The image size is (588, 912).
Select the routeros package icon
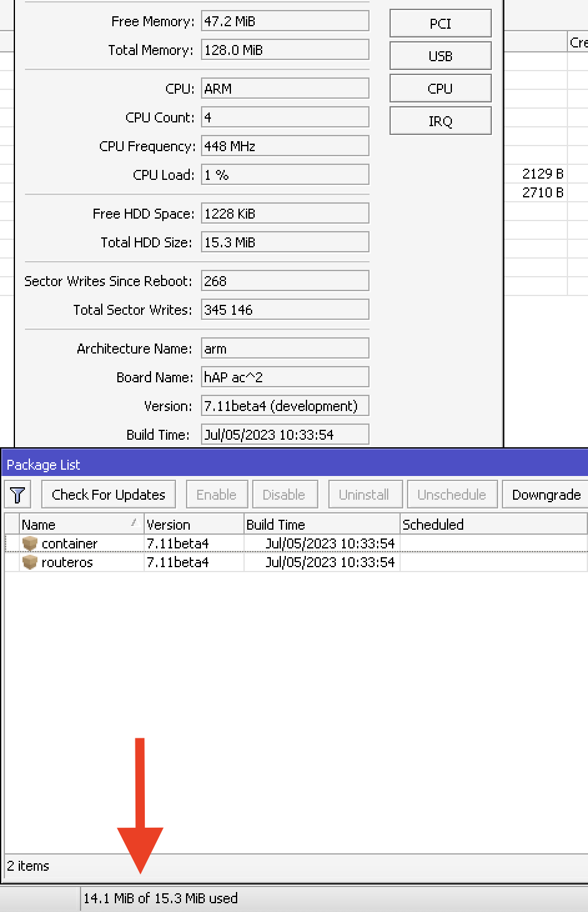click(x=29, y=562)
